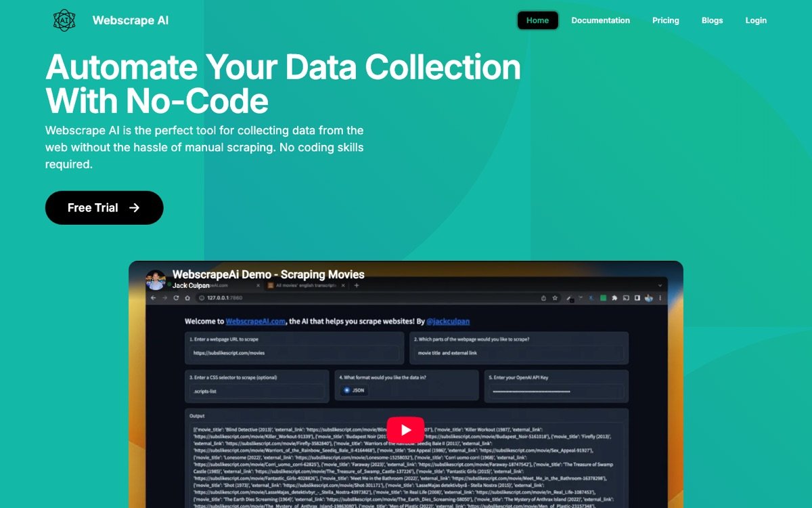Visit the Blogs section

click(x=712, y=20)
